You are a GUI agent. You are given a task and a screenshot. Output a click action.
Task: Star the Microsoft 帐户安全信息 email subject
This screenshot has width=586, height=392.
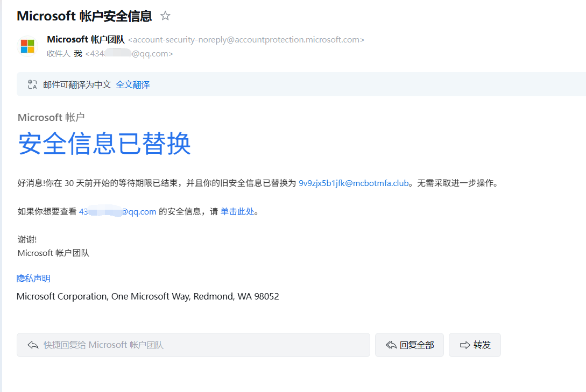click(165, 16)
